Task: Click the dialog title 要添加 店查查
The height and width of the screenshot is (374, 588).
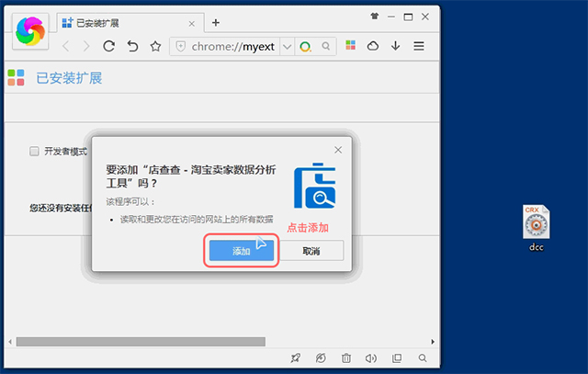Action: coord(190,176)
